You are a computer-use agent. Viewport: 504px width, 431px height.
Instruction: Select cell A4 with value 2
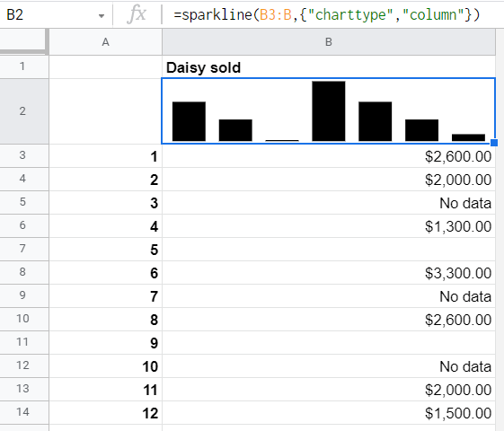[x=105, y=180]
